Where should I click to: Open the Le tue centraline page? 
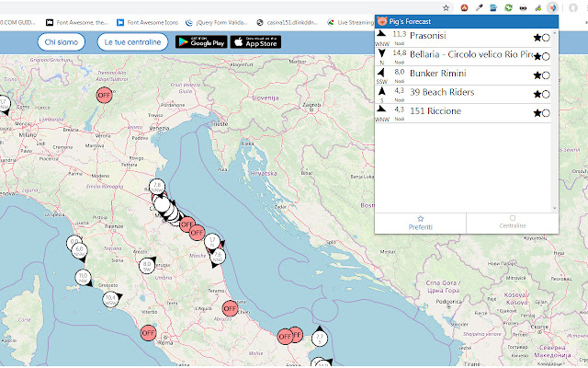132,42
